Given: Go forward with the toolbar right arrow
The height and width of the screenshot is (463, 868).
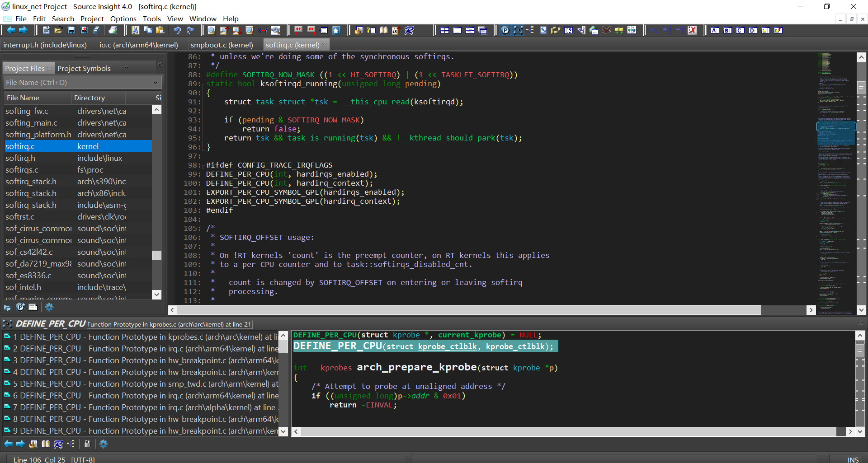Looking at the screenshot, I should (x=23, y=30).
